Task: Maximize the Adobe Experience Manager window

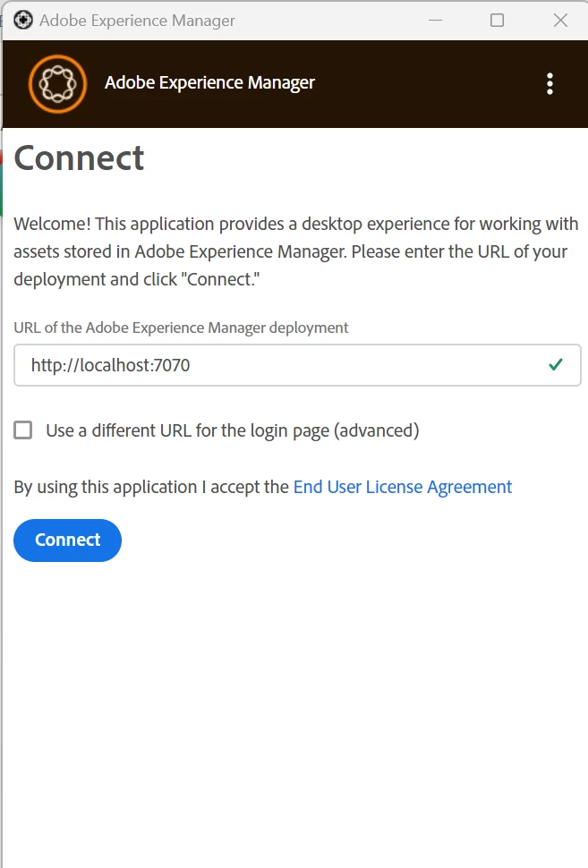Action: 498,21
